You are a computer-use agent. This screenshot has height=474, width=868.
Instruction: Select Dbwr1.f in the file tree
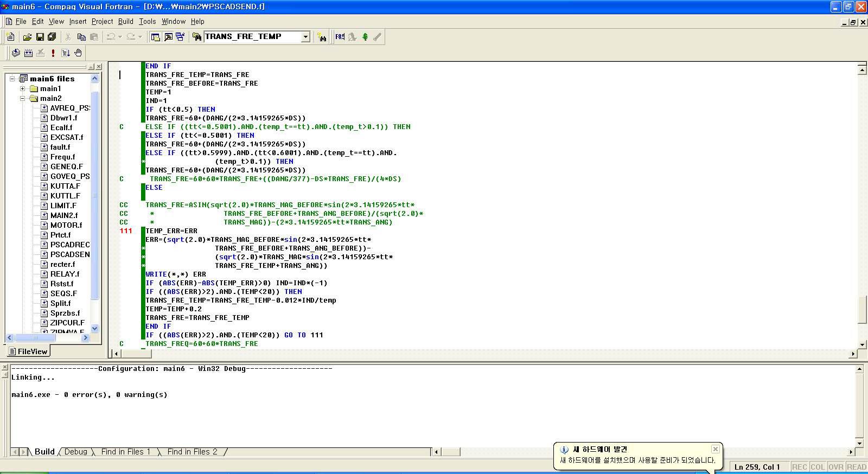click(x=63, y=118)
